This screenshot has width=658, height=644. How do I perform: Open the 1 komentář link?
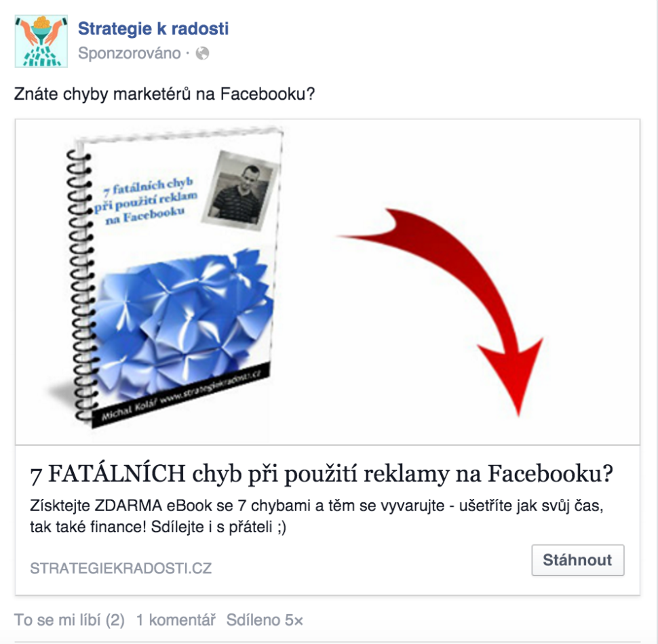tap(176, 620)
